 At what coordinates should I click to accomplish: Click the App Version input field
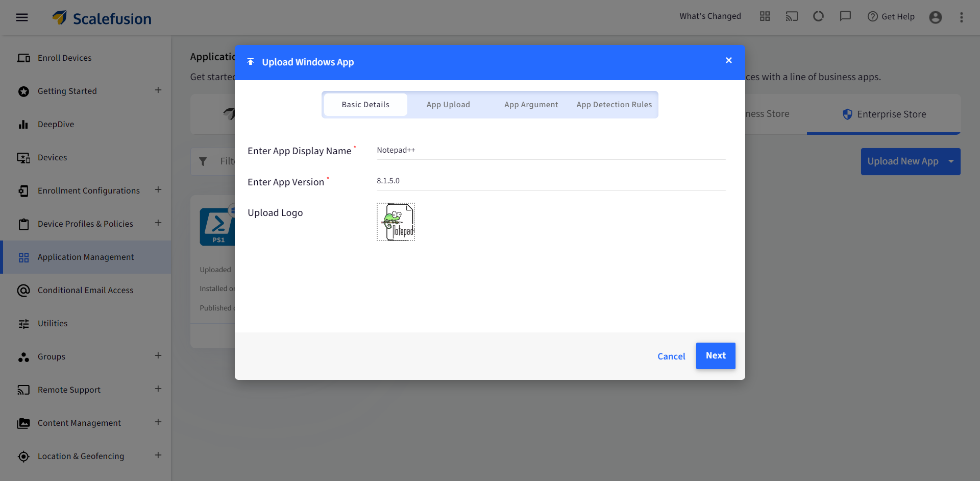(551, 181)
